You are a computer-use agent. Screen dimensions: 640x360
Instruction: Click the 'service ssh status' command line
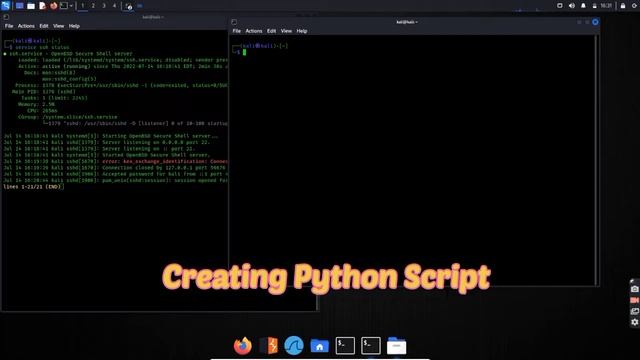tap(42, 47)
